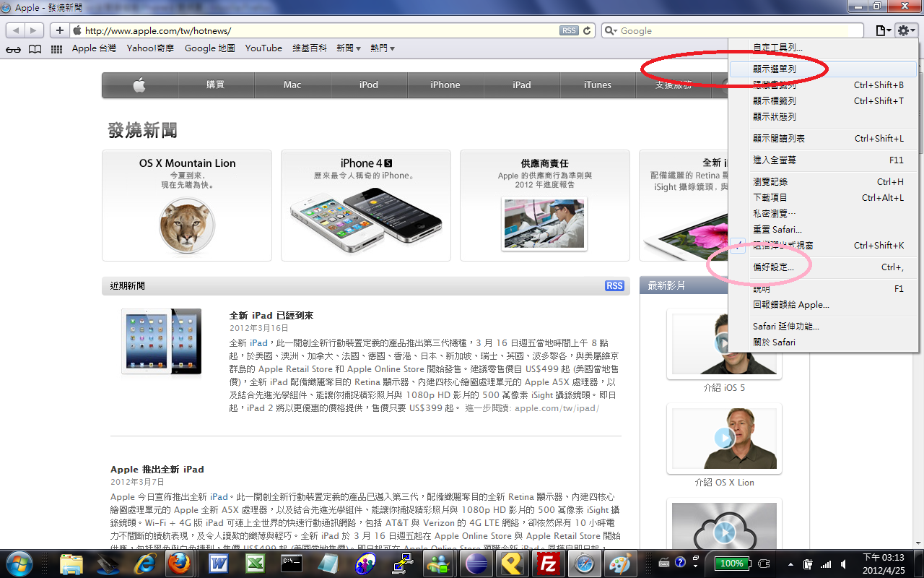Screen dimensions: 924x578
Task: Click the Add Bookmark plus button
Action: [60, 30]
